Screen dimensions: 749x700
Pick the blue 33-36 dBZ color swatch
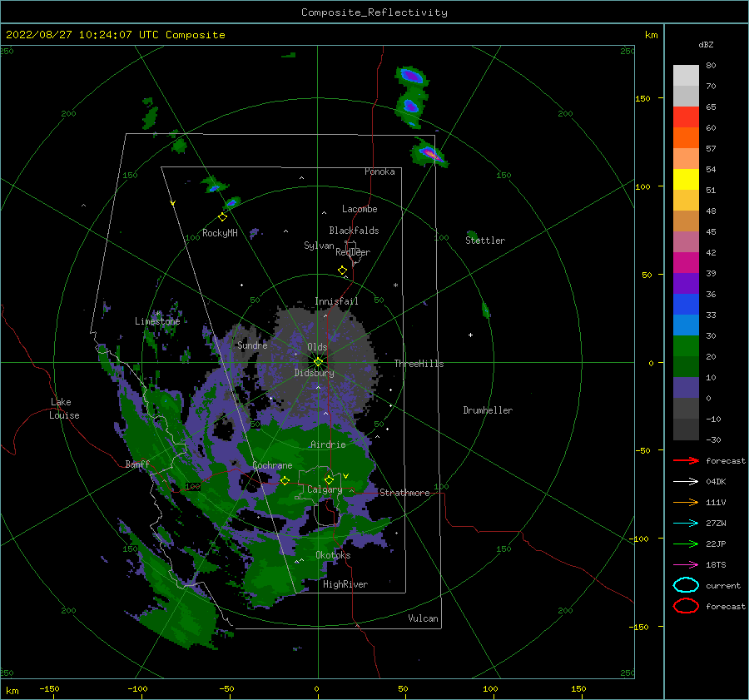tap(686, 305)
